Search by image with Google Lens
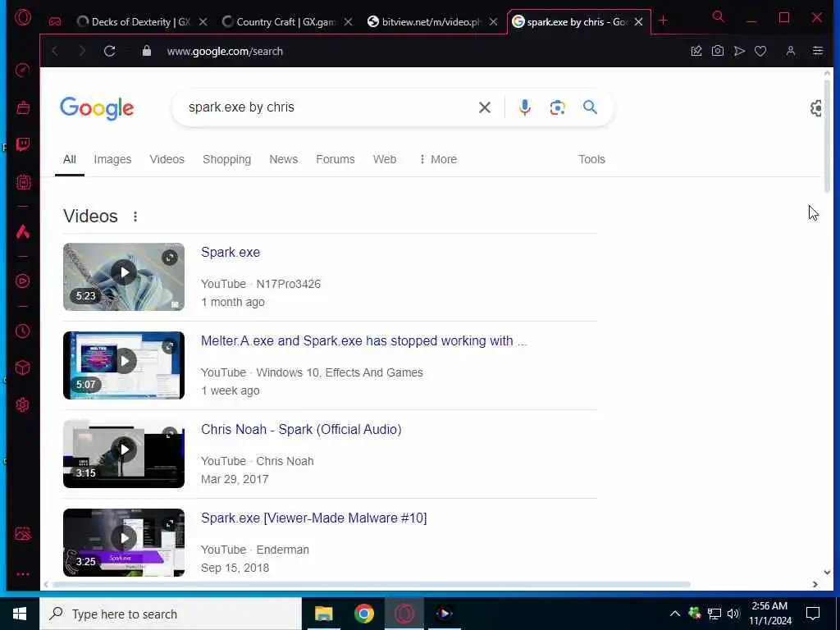 558,107
